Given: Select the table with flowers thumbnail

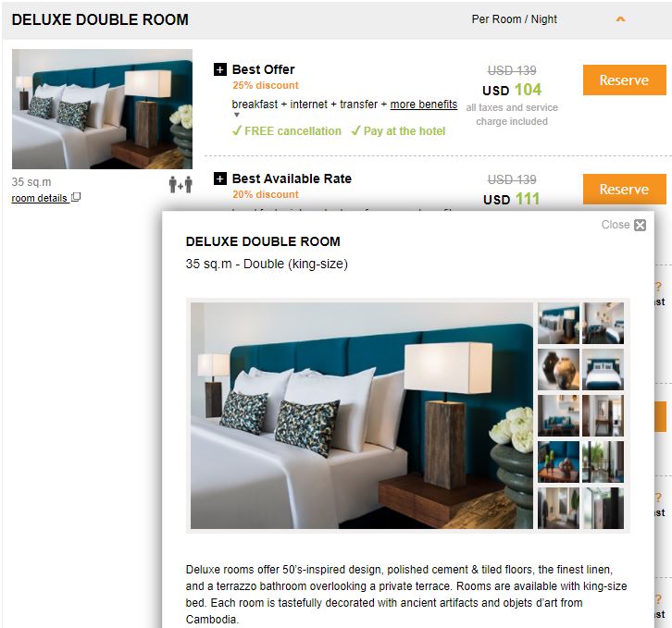Looking at the screenshot, I should 558,462.
